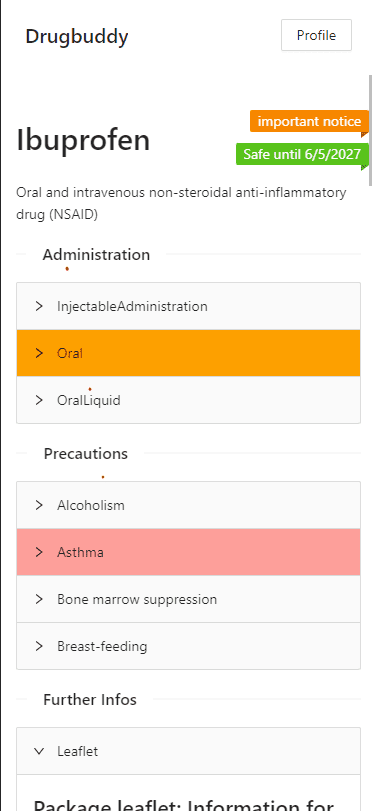
Task: Expand the InjectableAdministration chevron arrow
Action: click(x=39, y=306)
